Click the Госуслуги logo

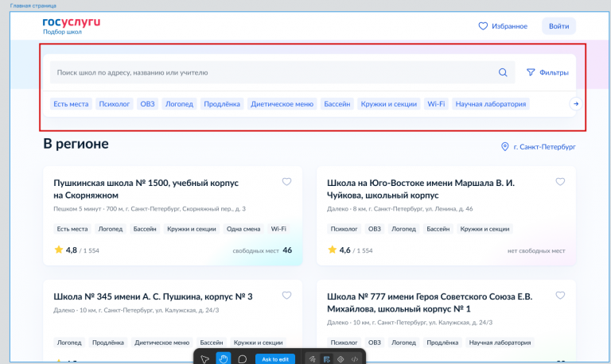[72, 22]
